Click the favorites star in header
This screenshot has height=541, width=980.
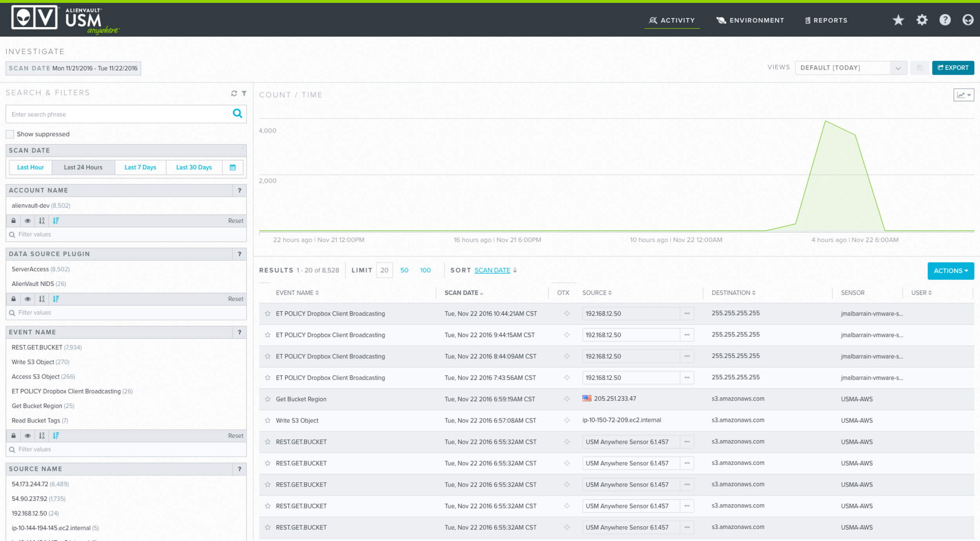click(x=898, y=20)
